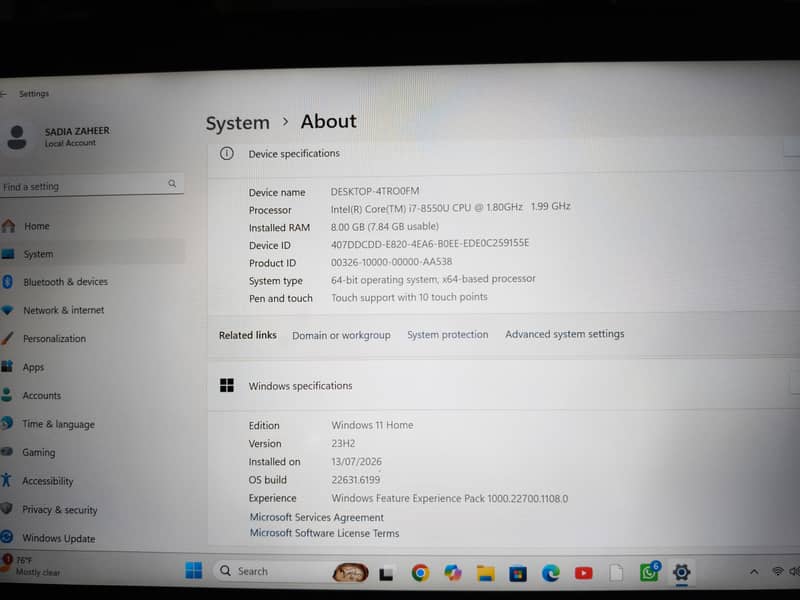This screenshot has width=800, height=600.
Task: Click the System breadcrumb in the header
Action: (x=238, y=123)
